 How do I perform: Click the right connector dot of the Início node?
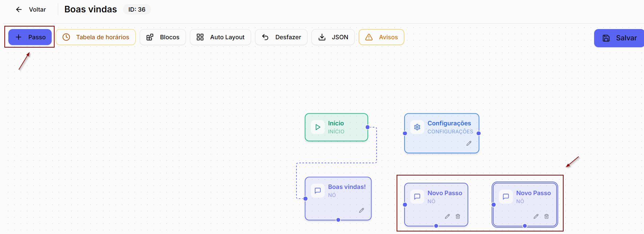tap(367, 127)
